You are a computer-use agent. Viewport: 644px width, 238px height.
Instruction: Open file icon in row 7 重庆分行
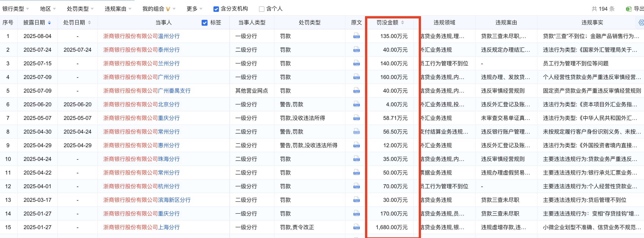pyautogui.click(x=357, y=118)
